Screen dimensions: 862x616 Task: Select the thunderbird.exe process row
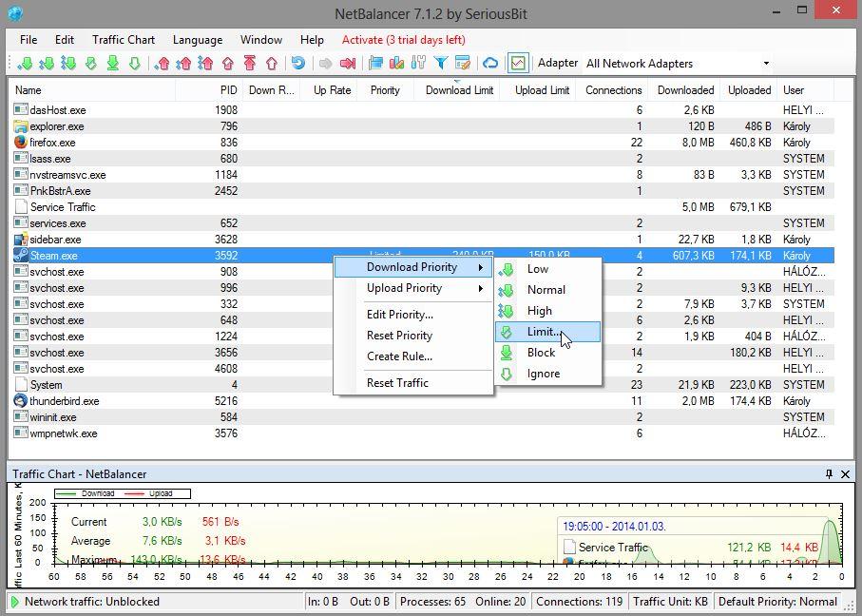click(x=422, y=401)
